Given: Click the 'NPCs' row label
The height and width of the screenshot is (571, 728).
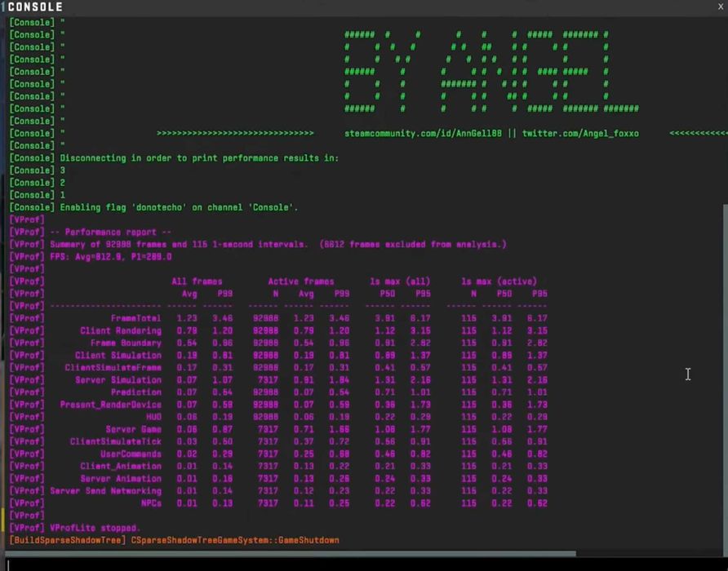Looking at the screenshot, I should (x=151, y=503).
